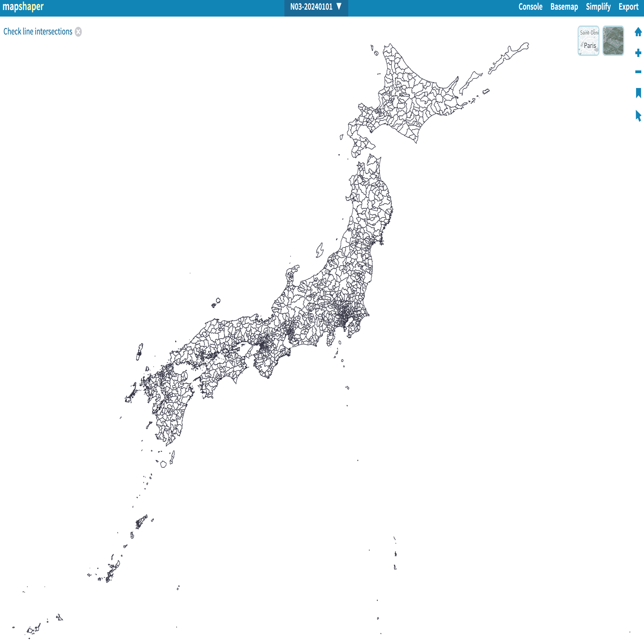Activate the inspect features arrow tool
The height and width of the screenshot is (644, 644).
pyautogui.click(x=637, y=116)
